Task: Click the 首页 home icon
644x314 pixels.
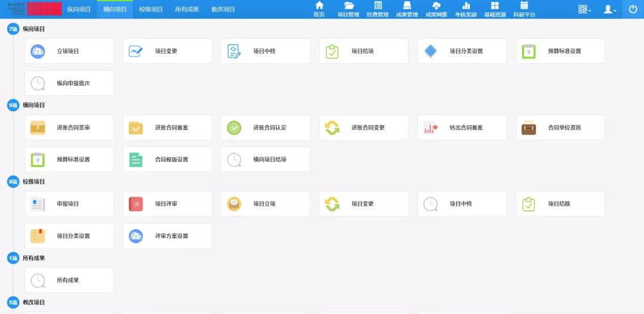Action: point(319,6)
